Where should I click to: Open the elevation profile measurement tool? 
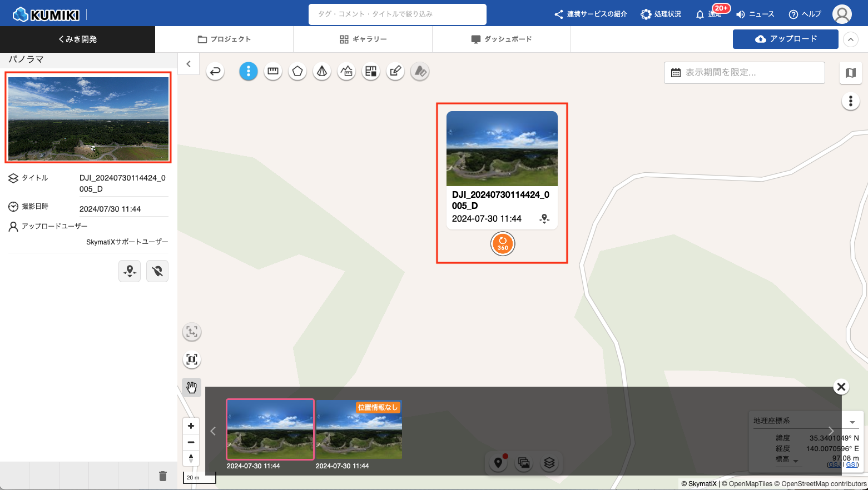346,71
